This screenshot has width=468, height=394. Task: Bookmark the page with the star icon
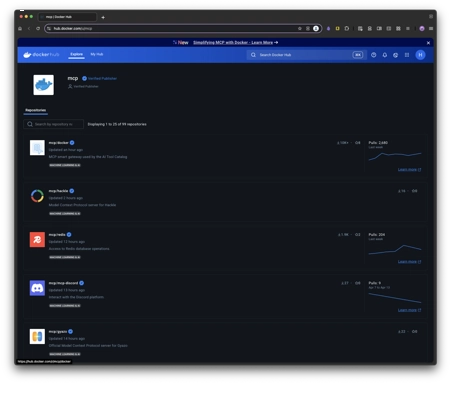click(300, 29)
